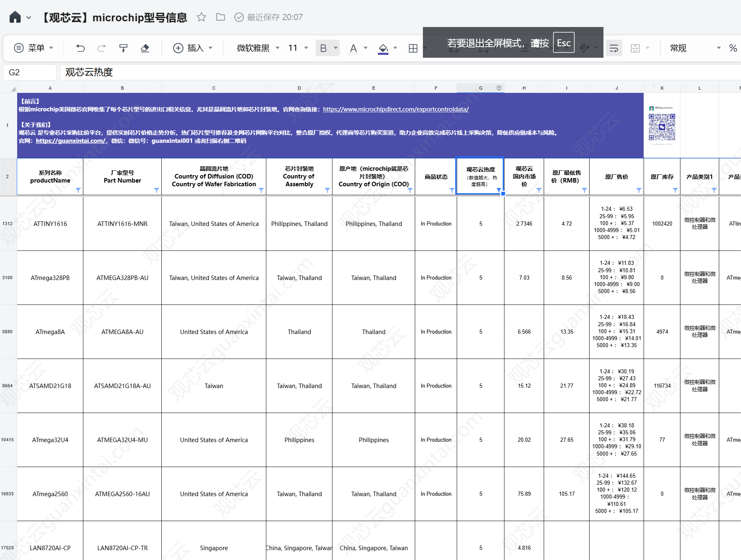
Task: Open filter on 商品状态 column
Action: (x=452, y=190)
